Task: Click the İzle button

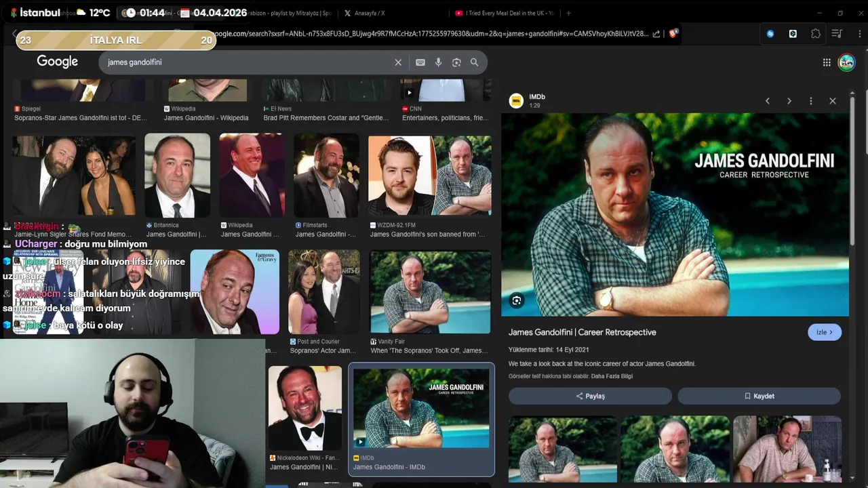Action: click(x=825, y=332)
